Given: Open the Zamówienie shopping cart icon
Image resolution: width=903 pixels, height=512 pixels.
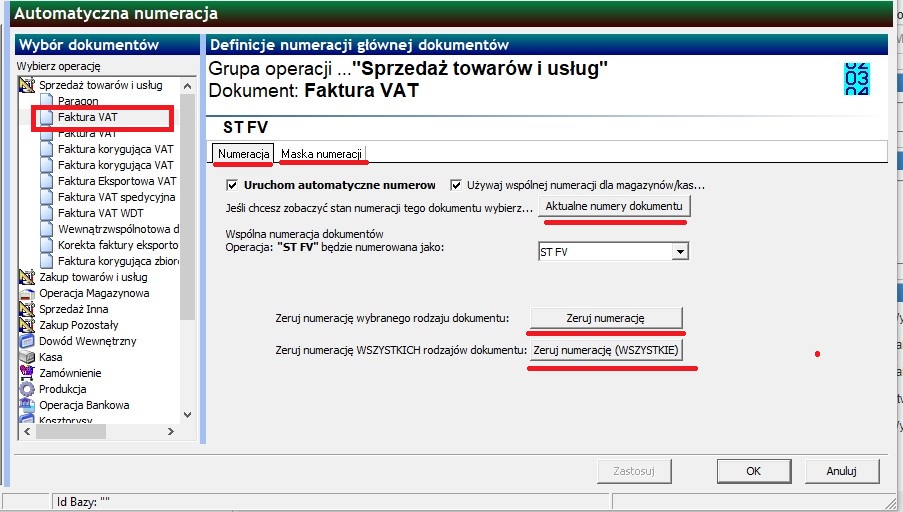Looking at the screenshot, I should (26, 373).
